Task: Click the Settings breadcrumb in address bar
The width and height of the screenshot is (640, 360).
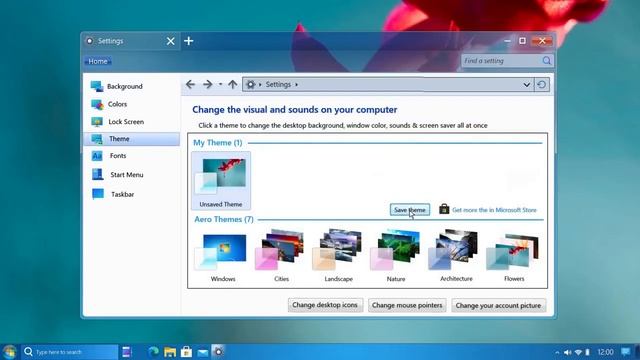Action: coord(278,84)
